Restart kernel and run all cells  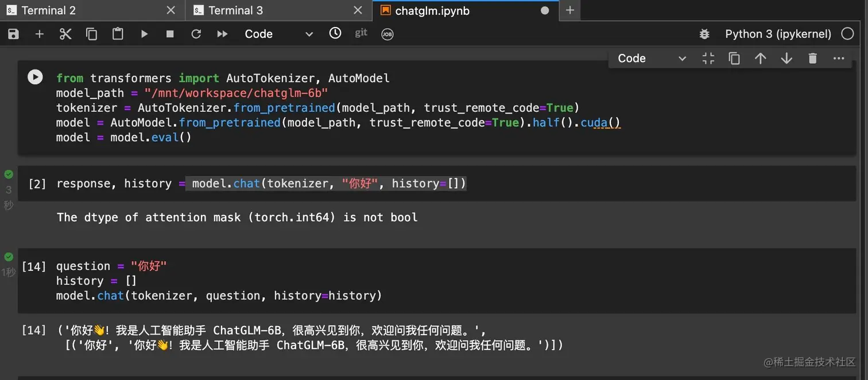(222, 34)
